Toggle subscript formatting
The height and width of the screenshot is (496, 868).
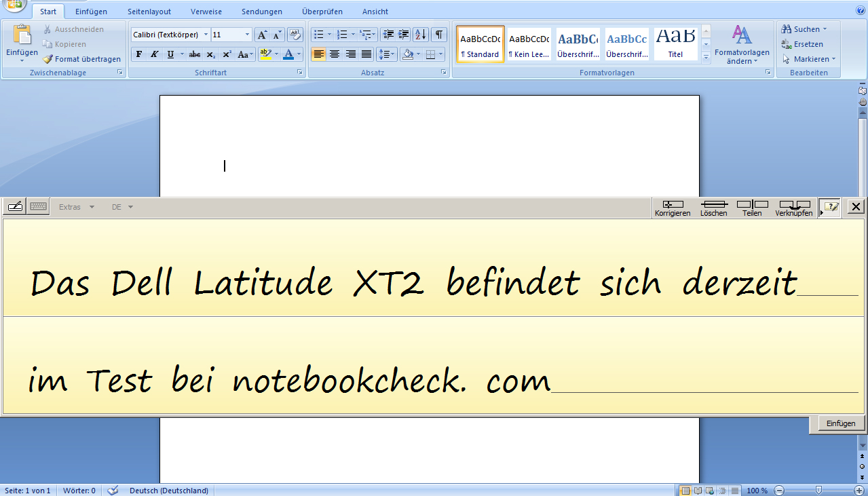pyautogui.click(x=211, y=54)
